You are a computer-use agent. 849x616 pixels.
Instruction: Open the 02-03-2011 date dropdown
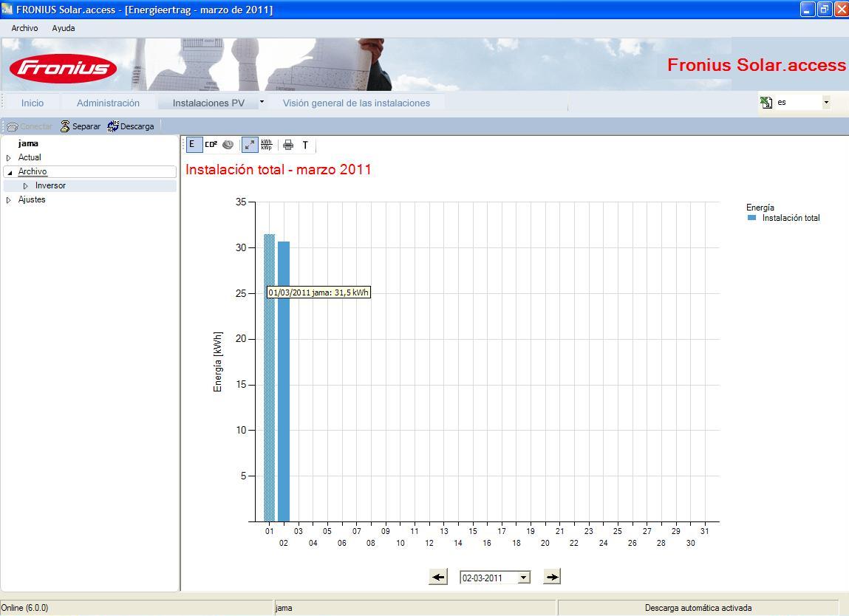[523, 578]
